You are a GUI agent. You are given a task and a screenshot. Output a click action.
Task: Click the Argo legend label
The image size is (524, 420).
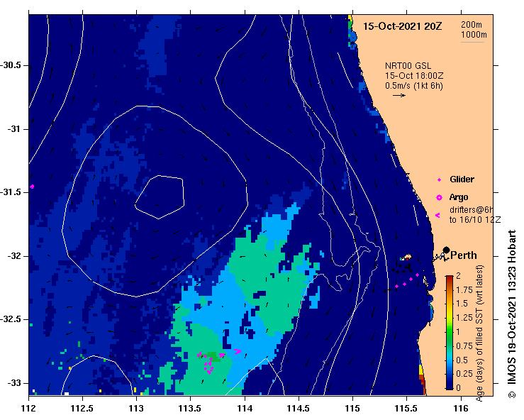tap(459, 197)
